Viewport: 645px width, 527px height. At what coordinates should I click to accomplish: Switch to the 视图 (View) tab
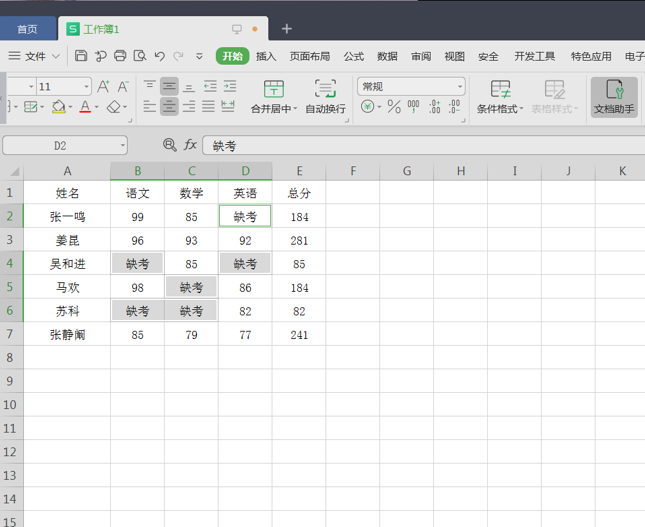point(455,56)
